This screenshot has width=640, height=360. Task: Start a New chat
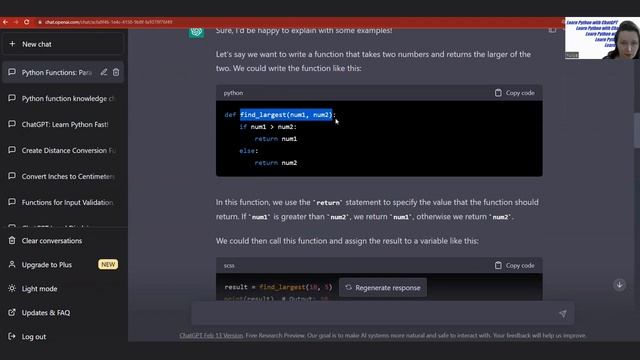click(x=63, y=44)
